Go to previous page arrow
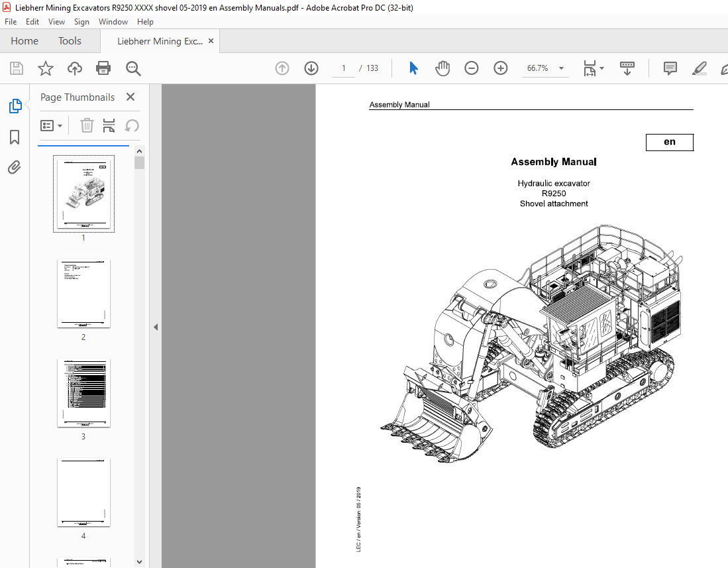 [282, 68]
